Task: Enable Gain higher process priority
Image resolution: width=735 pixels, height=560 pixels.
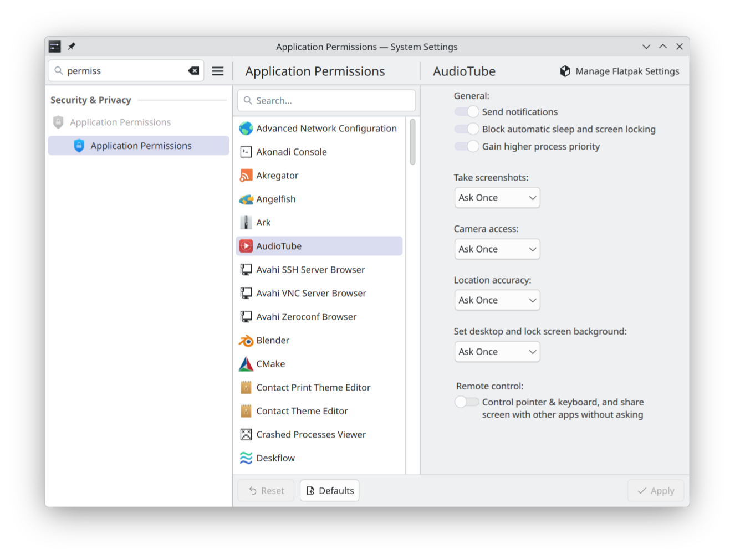Action: [466, 146]
